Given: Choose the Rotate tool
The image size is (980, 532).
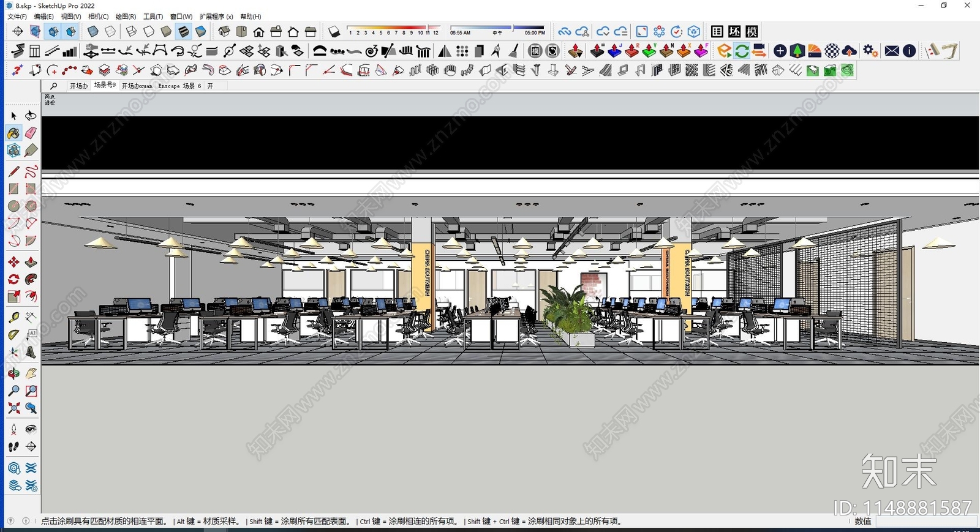Looking at the screenshot, I should pos(13,279).
